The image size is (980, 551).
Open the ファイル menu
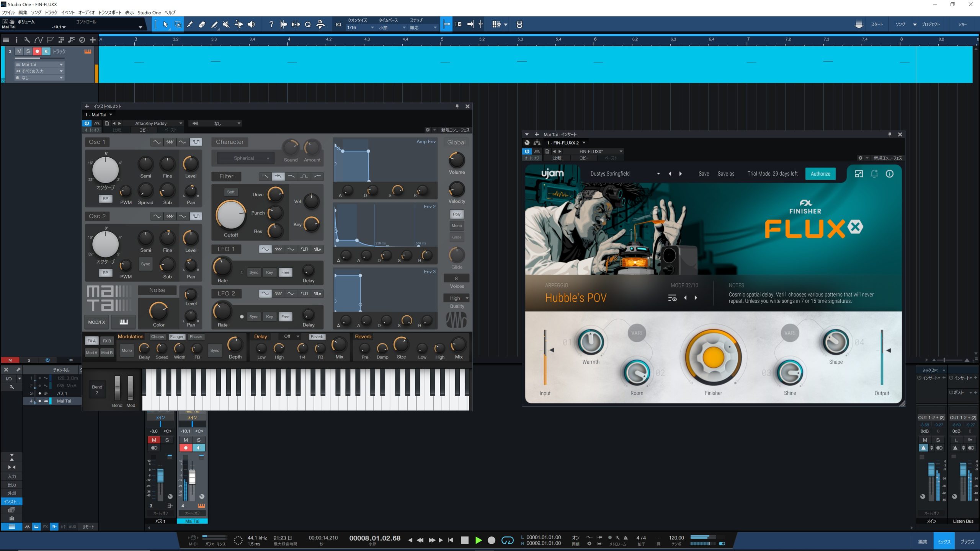click(8, 13)
